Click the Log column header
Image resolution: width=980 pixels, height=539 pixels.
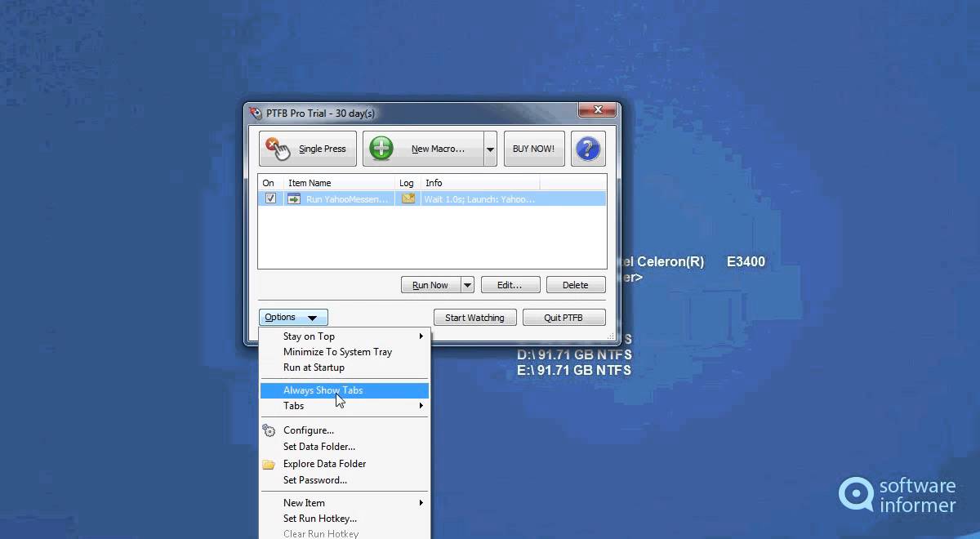tap(408, 183)
